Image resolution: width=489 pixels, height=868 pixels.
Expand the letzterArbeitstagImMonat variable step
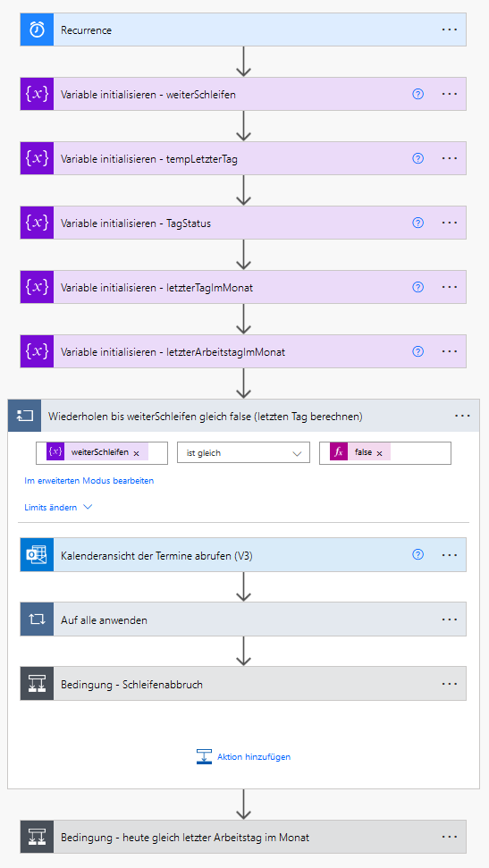click(x=243, y=351)
